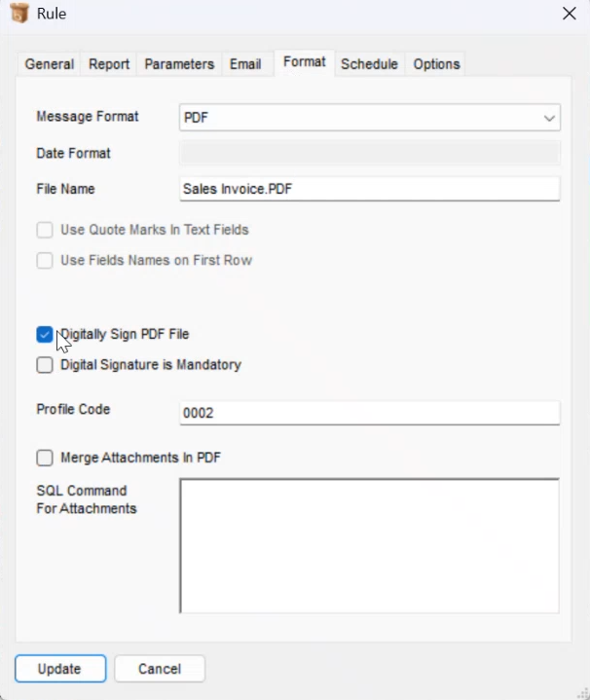Select the Email tab

pos(245,64)
